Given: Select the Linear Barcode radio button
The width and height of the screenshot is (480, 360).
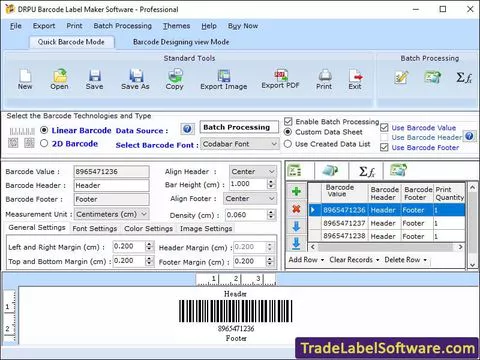Looking at the screenshot, I should 44,130.
